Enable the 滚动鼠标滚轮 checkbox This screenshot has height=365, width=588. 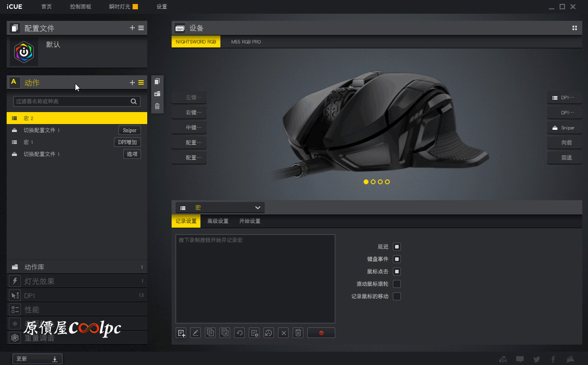397,284
